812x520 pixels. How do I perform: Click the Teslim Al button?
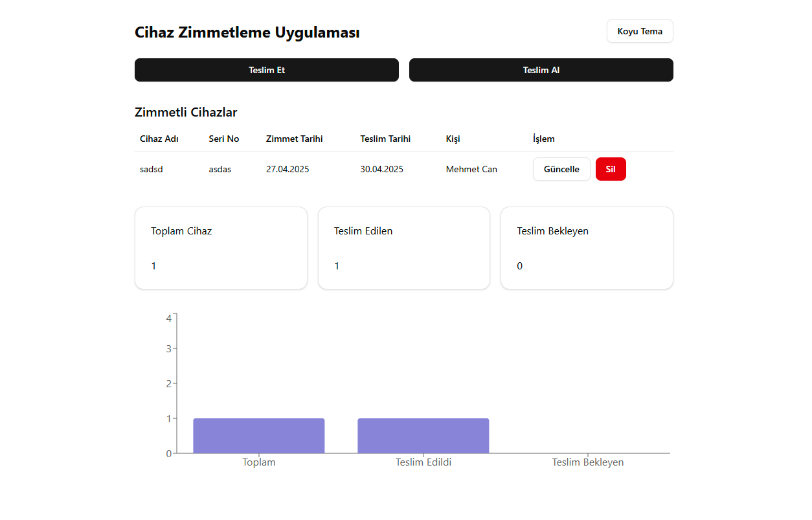[x=541, y=70]
